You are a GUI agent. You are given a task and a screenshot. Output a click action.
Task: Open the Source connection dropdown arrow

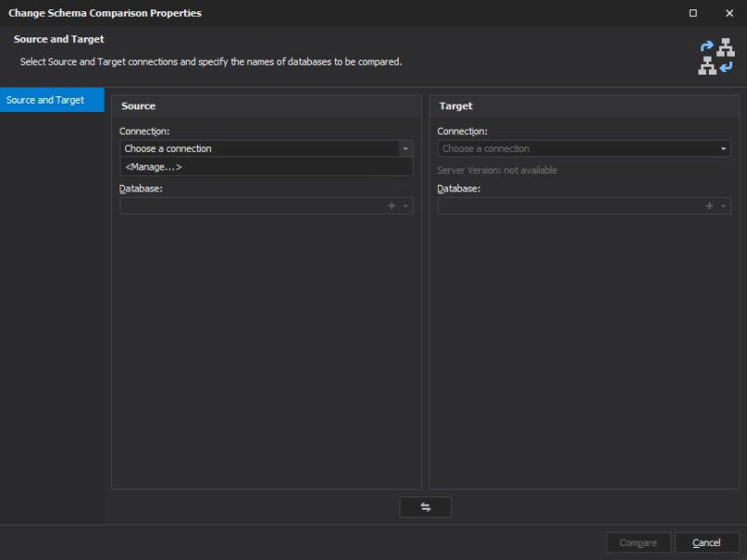tap(405, 148)
